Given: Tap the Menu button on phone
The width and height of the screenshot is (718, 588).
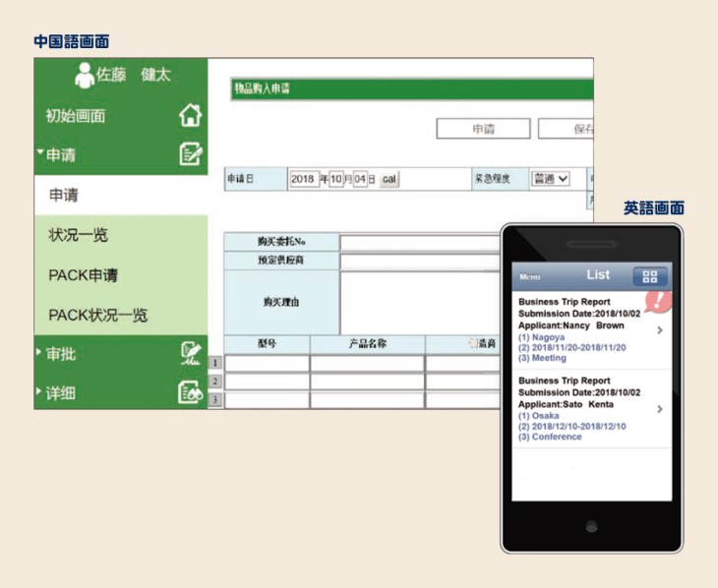Looking at the screenshot, I should [x=531, y=277].
